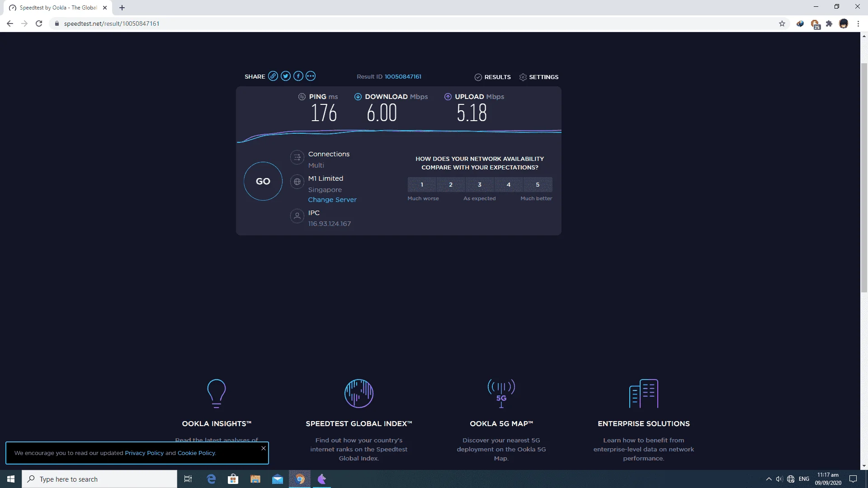
Task: Open the extension icon with number badge
Action: 815,24
